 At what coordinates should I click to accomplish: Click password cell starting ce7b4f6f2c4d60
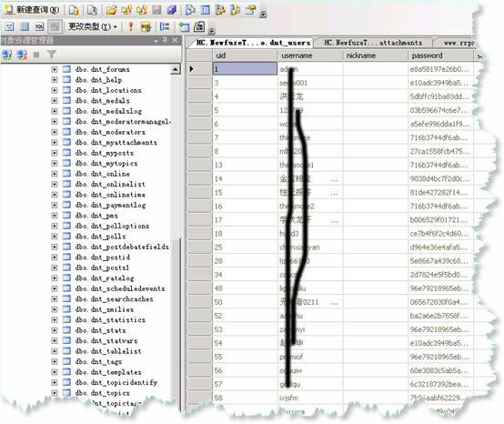point(440,234)
